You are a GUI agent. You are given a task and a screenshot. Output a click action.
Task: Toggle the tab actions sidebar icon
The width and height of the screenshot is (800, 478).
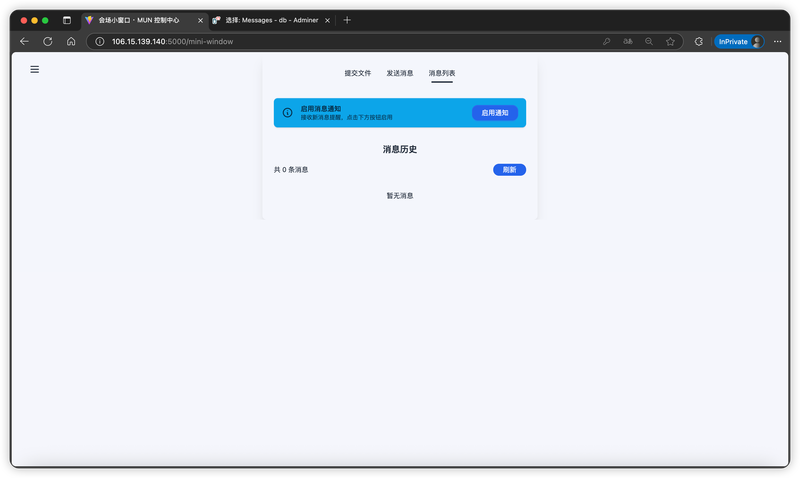(x=67, y=20)
